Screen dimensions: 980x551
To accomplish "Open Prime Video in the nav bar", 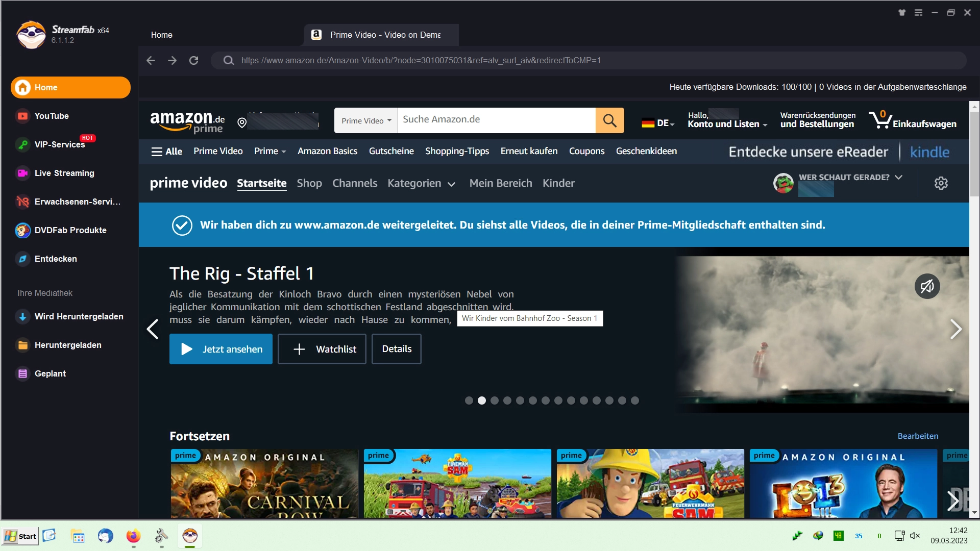I will point(218,151).
